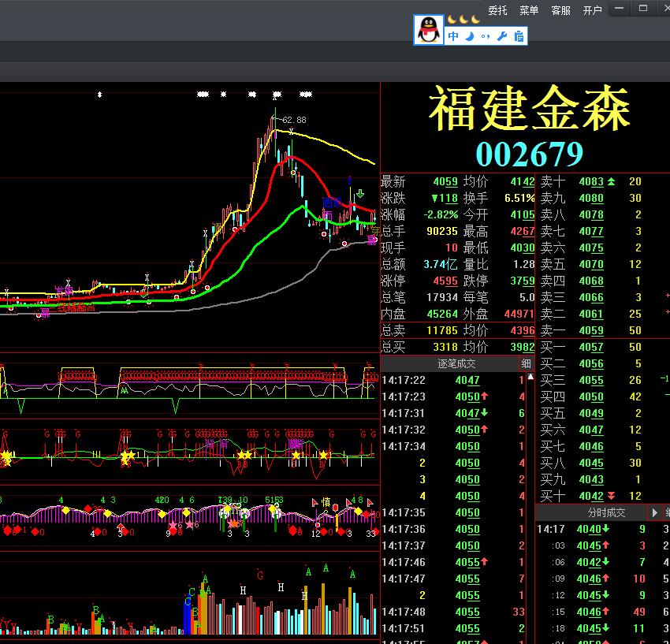Image resolution: width=670 pixels, height=644 pixels.
Task: Click the stock code 002679
Action: coord(530,154)
